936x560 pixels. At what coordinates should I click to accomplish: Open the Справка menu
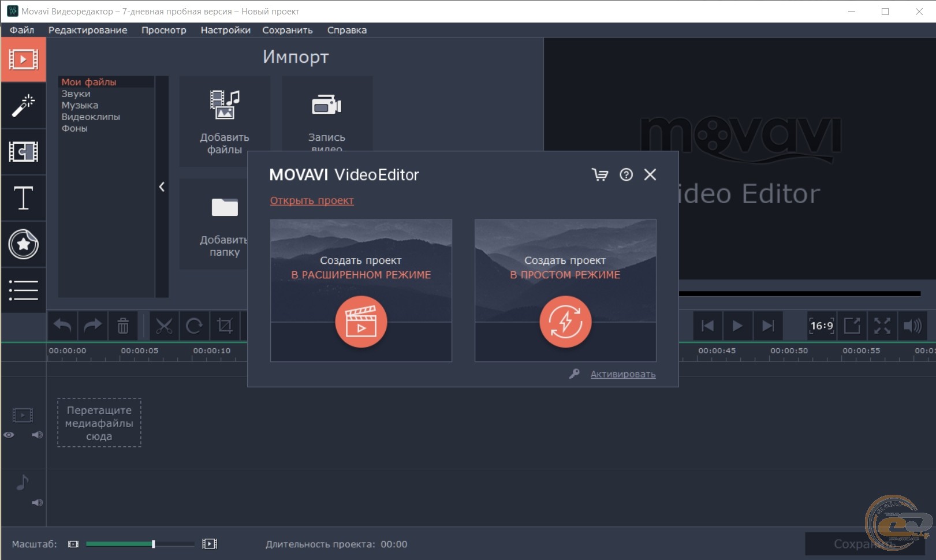(347, 30)
